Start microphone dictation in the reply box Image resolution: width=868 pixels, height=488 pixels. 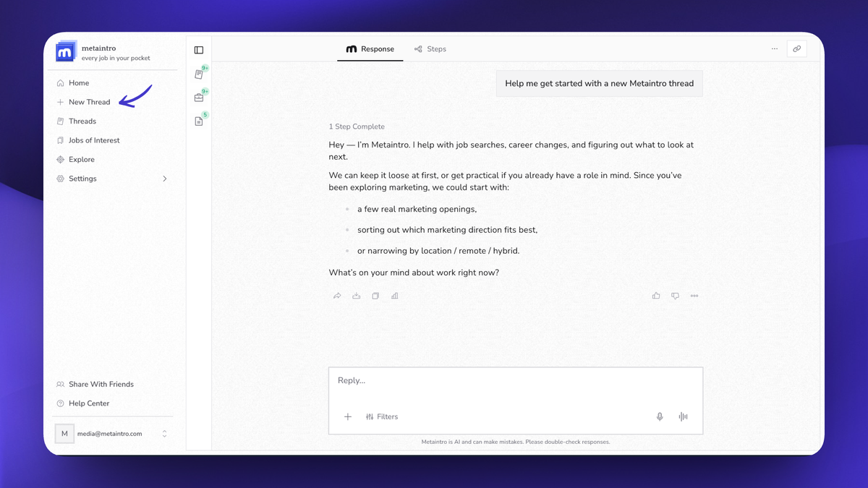pyautogui.click(x=660, y=416)
